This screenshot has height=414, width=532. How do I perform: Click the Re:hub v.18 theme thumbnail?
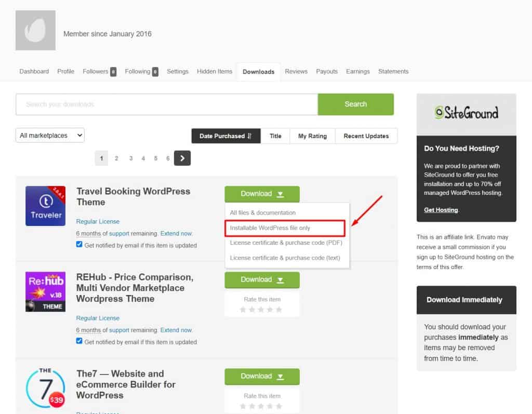45,291
